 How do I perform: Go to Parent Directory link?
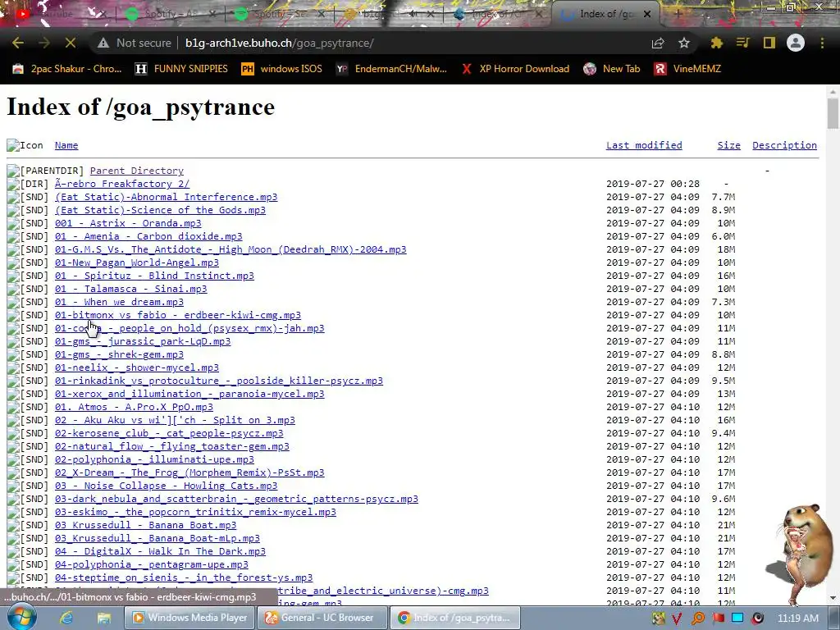[x=137, y=171]
